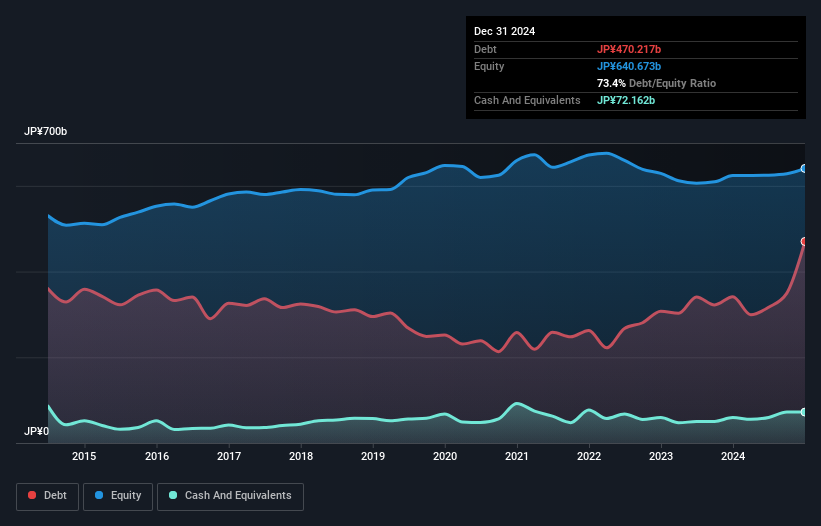This screenshot has width=821, height=526.
Task: Click the blue Equity endpoint marker
Action: coord(804,169)
